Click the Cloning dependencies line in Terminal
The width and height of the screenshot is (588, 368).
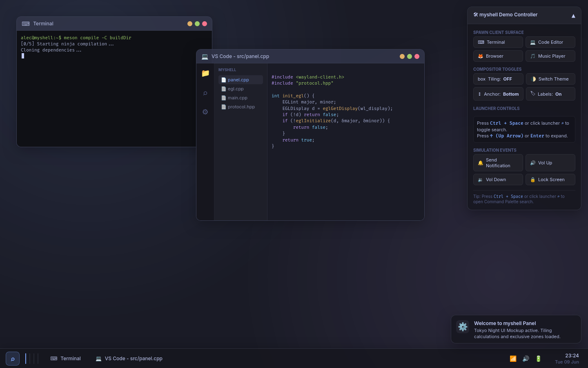(x=51, y=50)
